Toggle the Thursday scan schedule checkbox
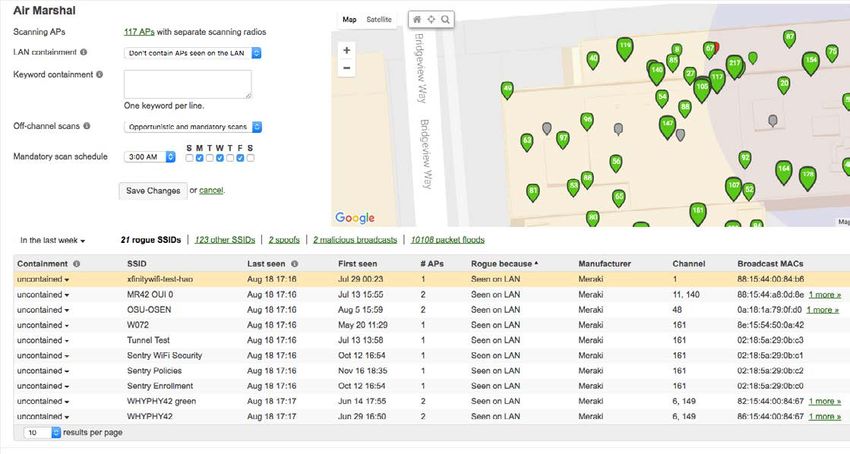This screenshot has width=850, height=454. point(230,158)
